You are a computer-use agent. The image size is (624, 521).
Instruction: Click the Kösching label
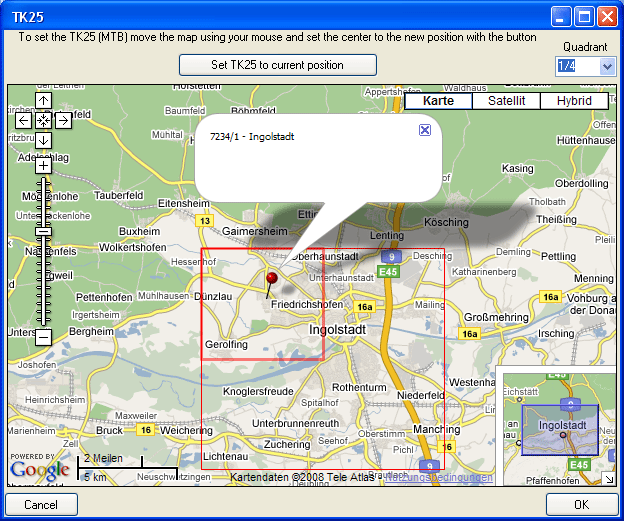446,222
